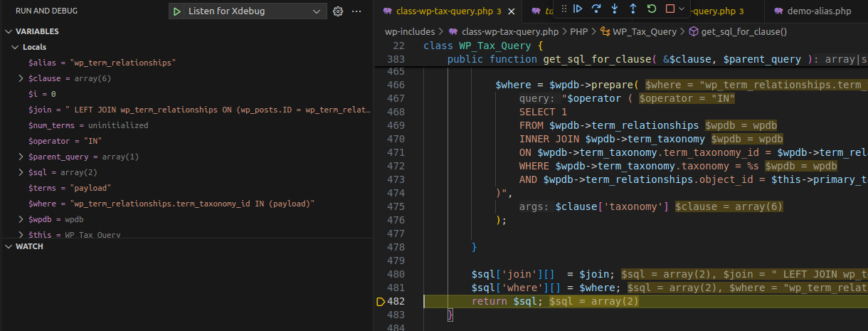Stop the debugging session
868x331 pixels.
[669, 9]
